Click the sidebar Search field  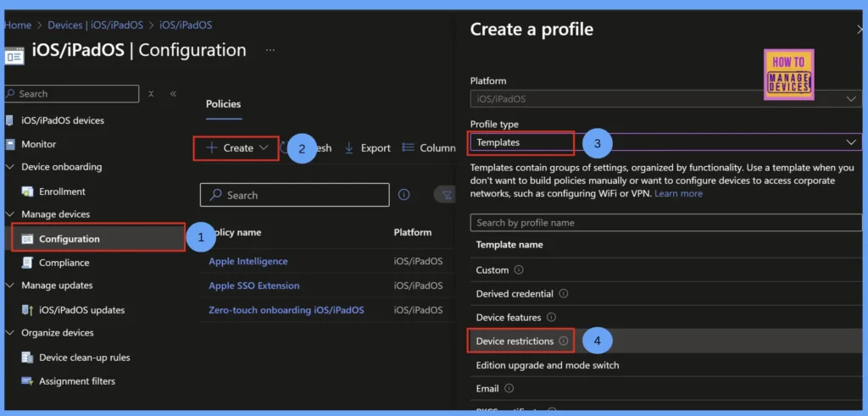point(71,94)
